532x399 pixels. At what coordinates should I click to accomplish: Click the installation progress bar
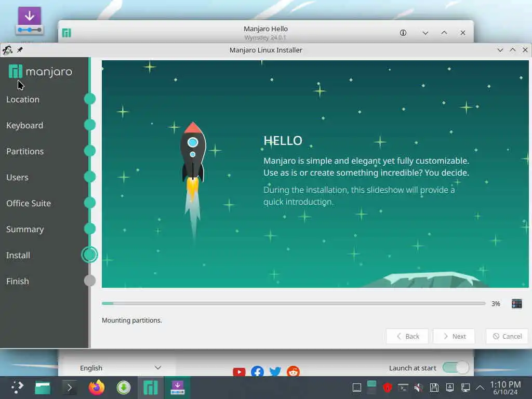tap(294, 303)
